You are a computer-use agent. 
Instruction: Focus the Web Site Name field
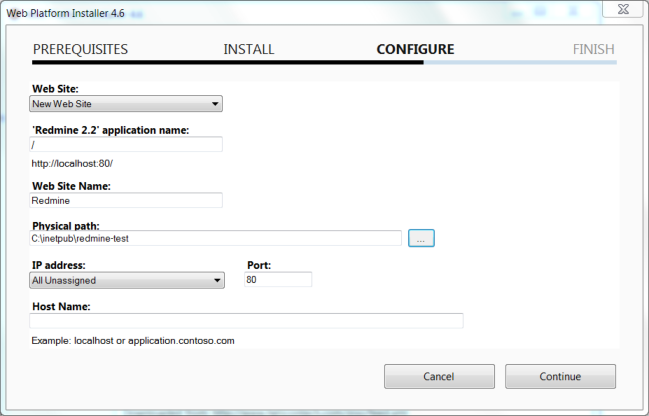click(x=126, y=200)
